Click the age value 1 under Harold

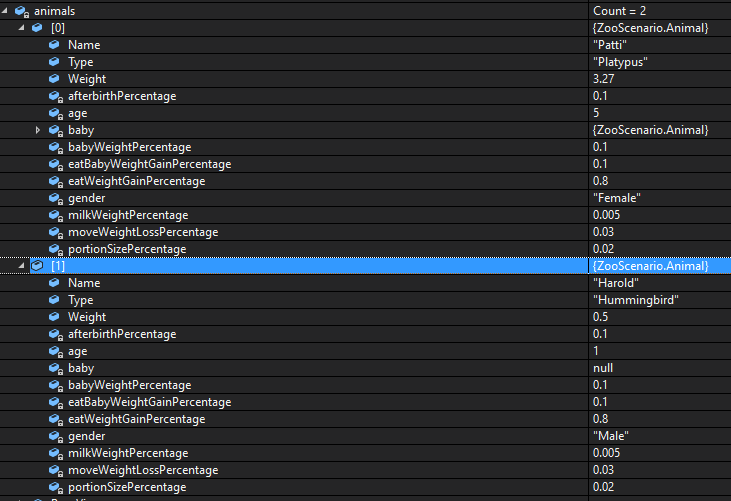coord(596,351)
